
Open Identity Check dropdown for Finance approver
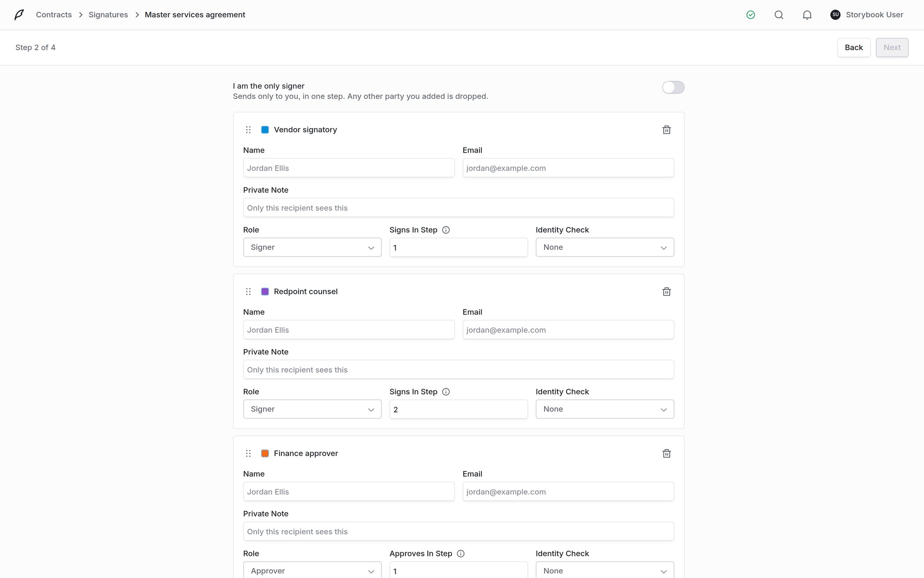pos(605,570)
